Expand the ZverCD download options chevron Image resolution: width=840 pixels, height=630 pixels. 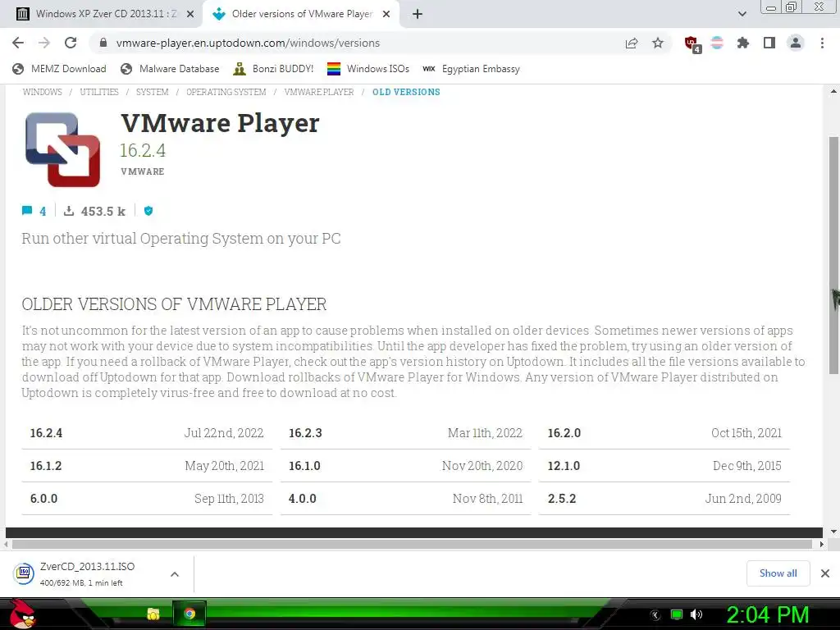[175, 573]
